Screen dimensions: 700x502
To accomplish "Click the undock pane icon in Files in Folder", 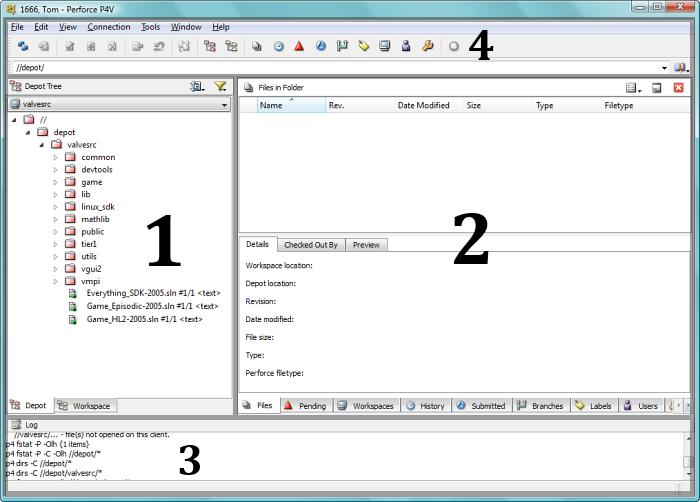I will point(656,88).
